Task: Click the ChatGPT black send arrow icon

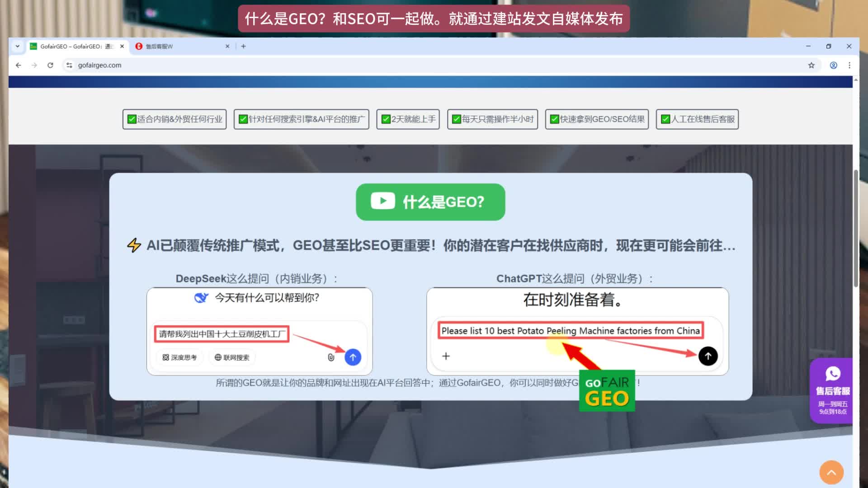Action: (708, 356)
